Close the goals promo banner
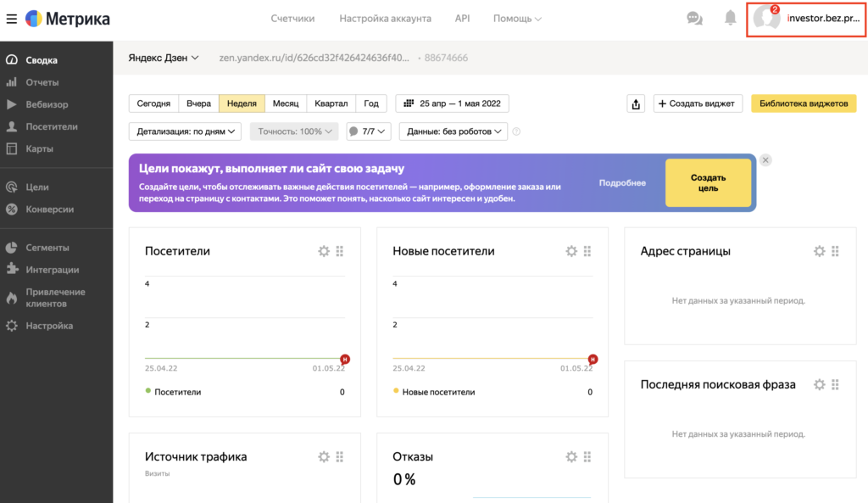868x503 pixels. coord(765,159)
